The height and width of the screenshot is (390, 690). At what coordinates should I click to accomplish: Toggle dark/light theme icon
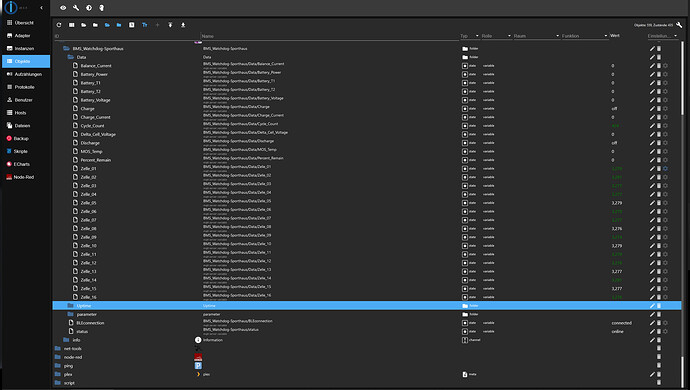[x=88, y=8]
